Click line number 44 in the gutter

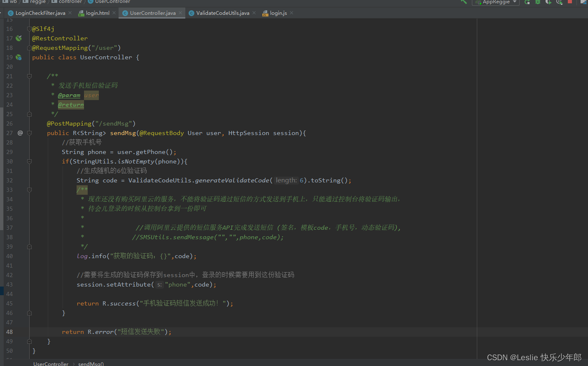click(x=9, y=294)
